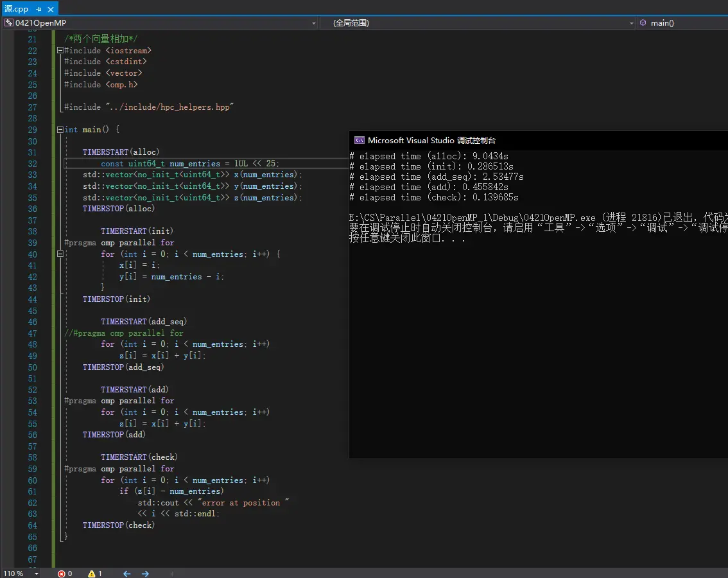Viewport: 728px width, 578px height.
Task: Open the 110 % zoom level dropdown
Action: (x=36, y=574)
